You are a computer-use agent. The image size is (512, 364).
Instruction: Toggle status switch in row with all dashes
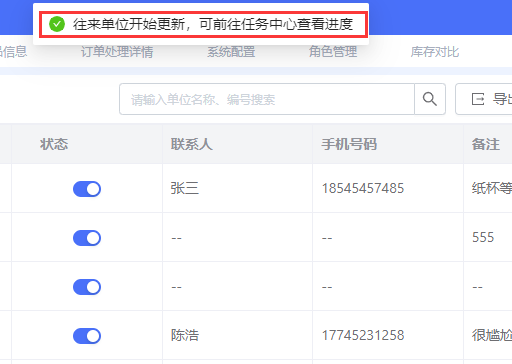pyautogui.click(x=87, y=287)
